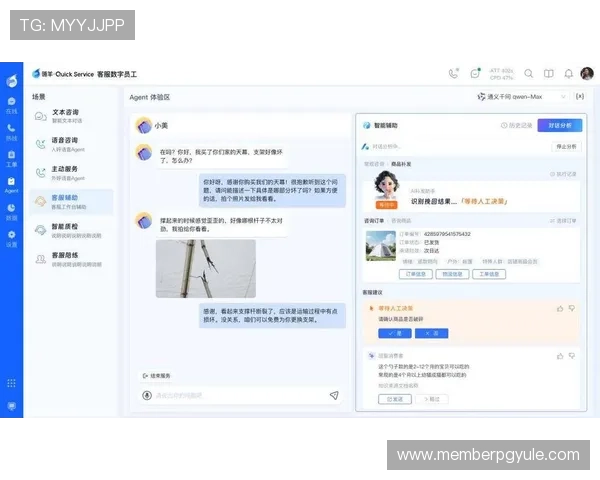The image size is (600, 480).
Task: Open 数据 data in blue sidebar
Action: [x=11, y=212]
